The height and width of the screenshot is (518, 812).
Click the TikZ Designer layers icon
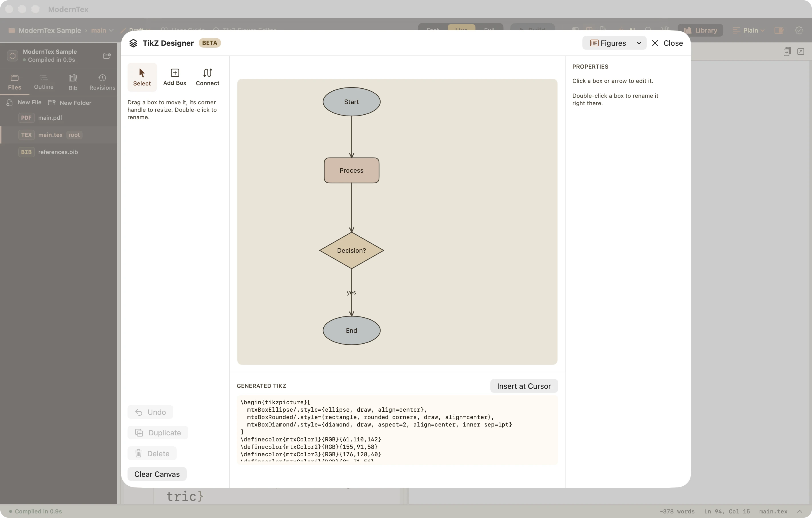[x=133, y=43]
